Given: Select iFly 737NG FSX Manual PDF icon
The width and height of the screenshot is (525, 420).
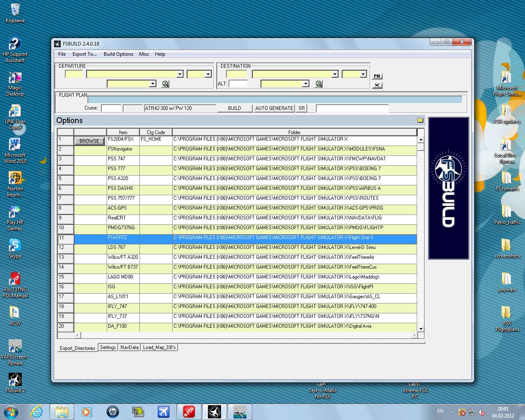Looking at the screenshot, I should pos(15,285).
